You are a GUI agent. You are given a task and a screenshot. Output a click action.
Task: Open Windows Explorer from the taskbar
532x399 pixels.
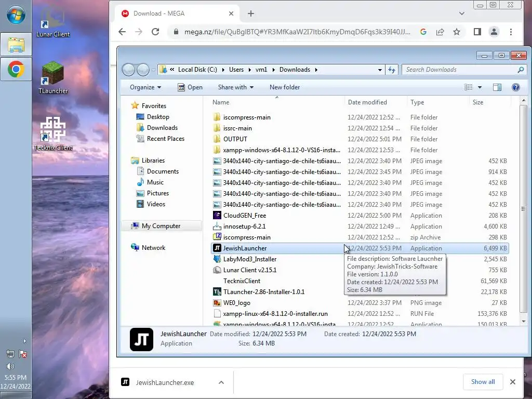point(16,45)
